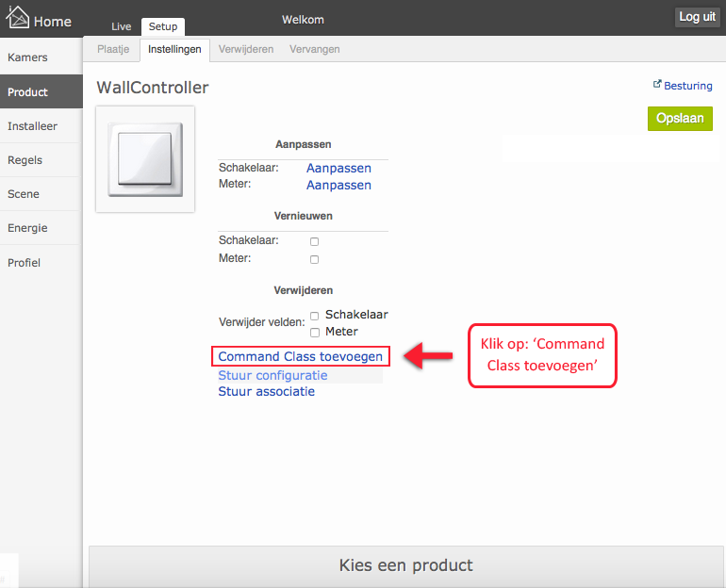This screenshot has height=588, width=726.
Task: Click the WallController heading
Action: [x=153, y=88]
